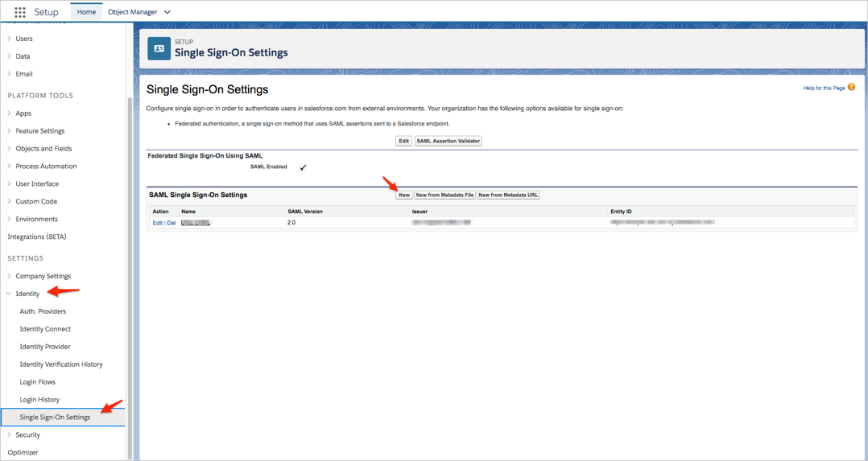The width and height of the screenshot is (868, 461).
Task: Open the App Launcher grid icon
Action: (x=20, y=12)
